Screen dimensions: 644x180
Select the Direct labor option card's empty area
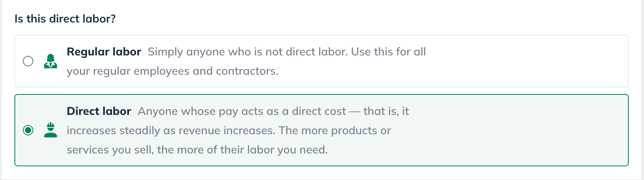[x=522, y=130]
